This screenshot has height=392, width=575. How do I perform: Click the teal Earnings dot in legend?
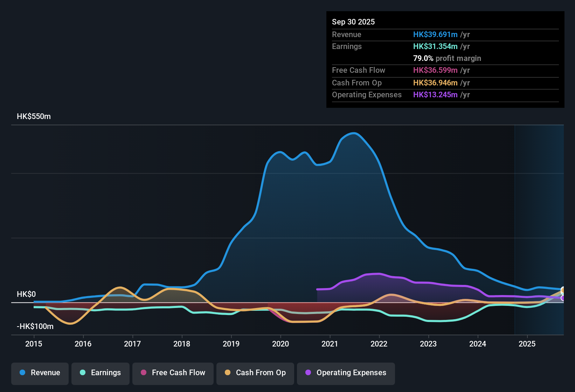click(83, 373)
